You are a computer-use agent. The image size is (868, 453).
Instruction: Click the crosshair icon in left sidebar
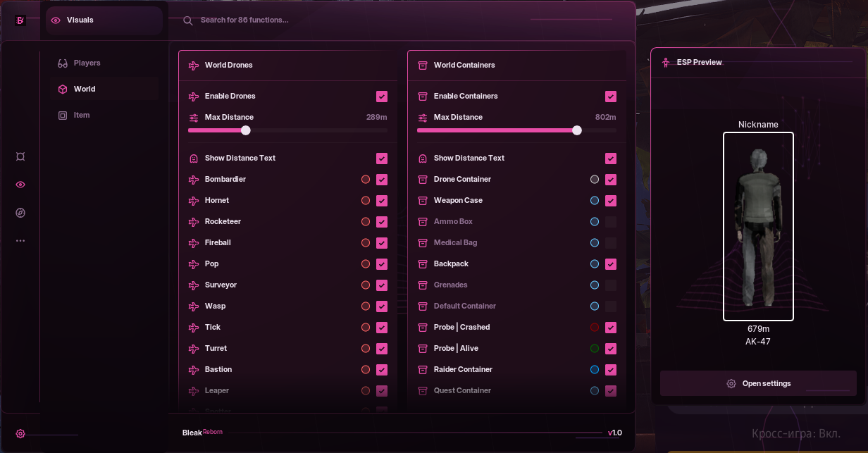(20, 156)
